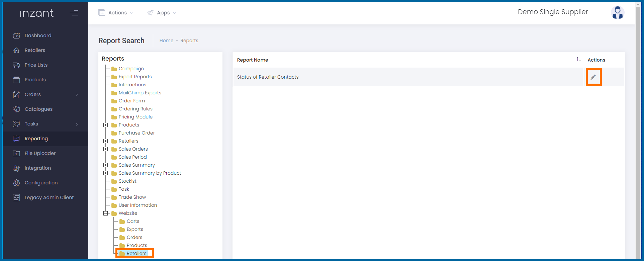Viewport: 644px width, 261px height.
Task: Select Reporting in sidebar menu
Action: (36, 139)
